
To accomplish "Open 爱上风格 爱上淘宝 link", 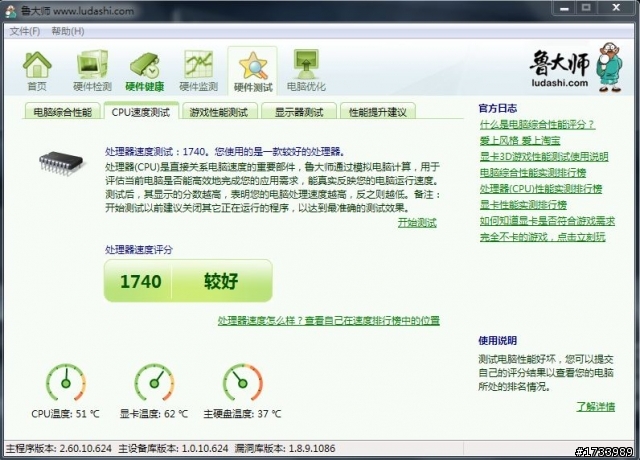I will click(520, 141).
